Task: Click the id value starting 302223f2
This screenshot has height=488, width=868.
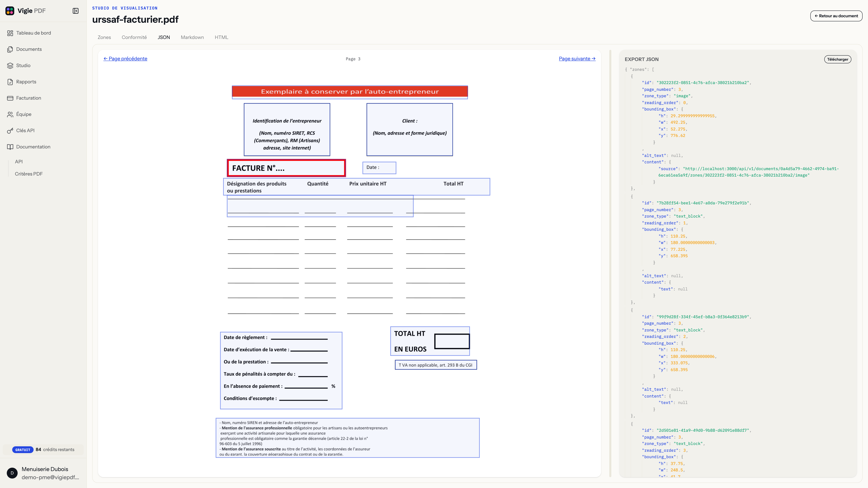Action: pyautogui.click(x=703, y=83)
